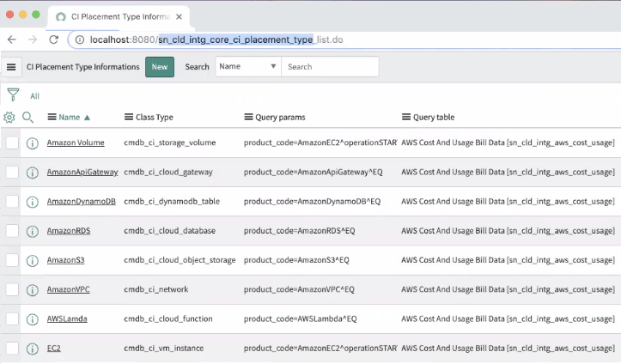The height and width of the screenshot is (364, 621).
Task: Click cmdb_ci_cloud_object_storage class type cell
Action: pyautogui.click(x=180, y=260)
